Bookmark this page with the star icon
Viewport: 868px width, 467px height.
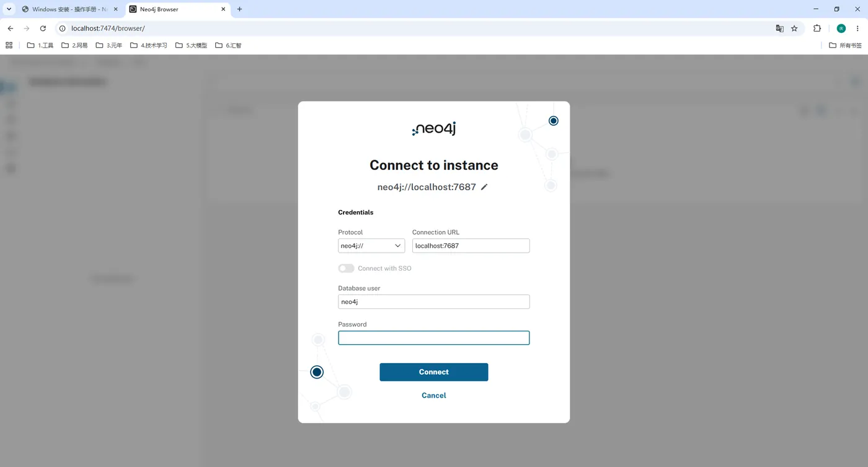point(794,28)
